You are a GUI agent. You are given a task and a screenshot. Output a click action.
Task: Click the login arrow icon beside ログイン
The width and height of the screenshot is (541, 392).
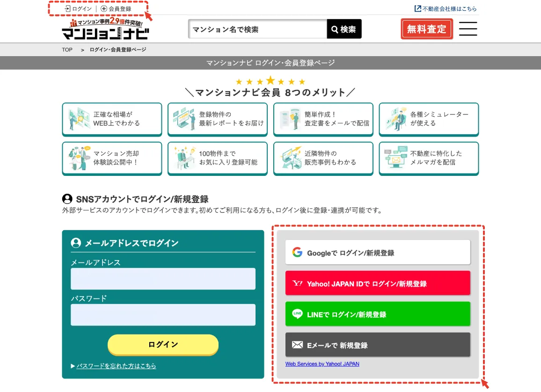(67, 8)
